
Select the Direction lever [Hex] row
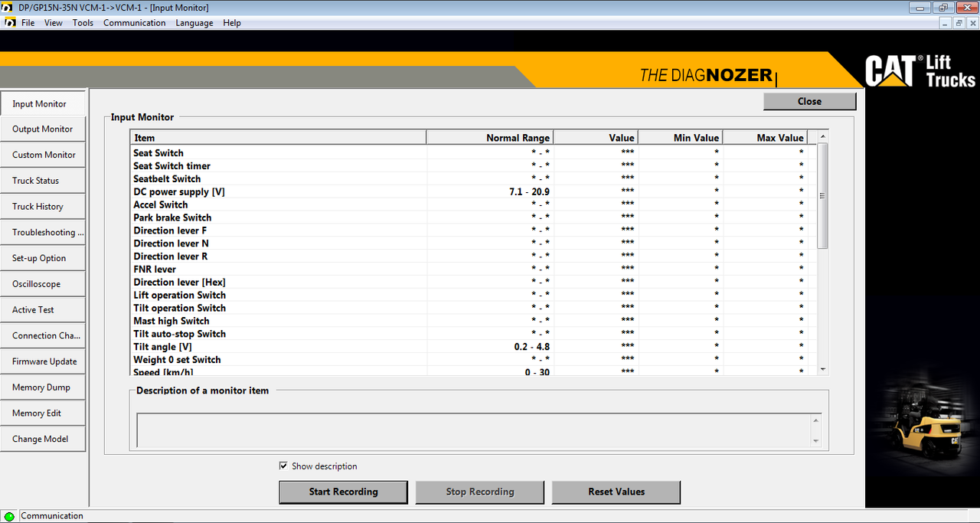tap(473, 283)
